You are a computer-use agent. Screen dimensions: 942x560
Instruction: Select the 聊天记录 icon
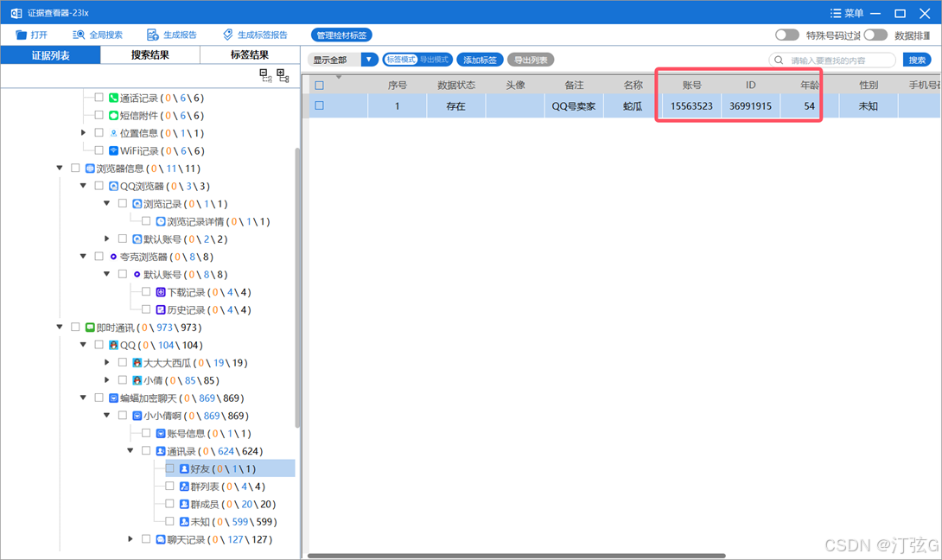(x=161, y=539)
